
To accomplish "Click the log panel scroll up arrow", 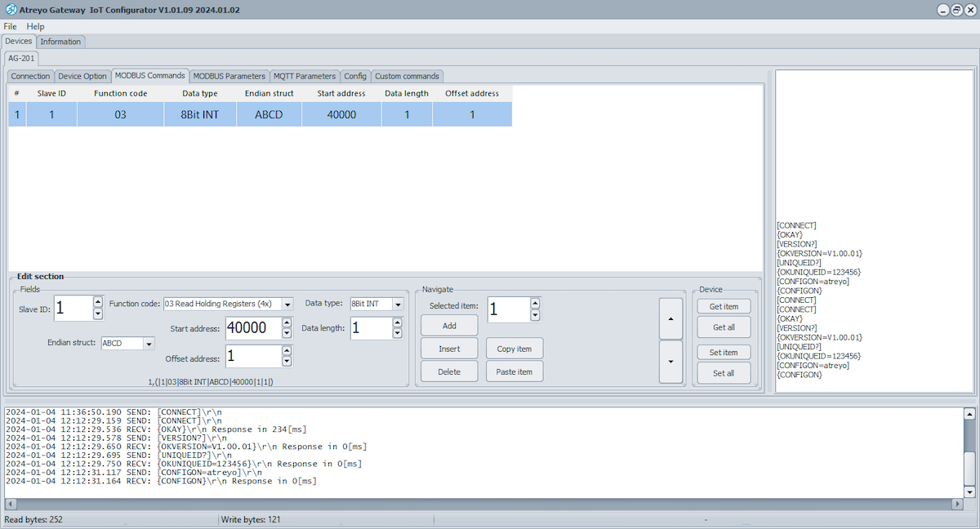I will 970,414.
